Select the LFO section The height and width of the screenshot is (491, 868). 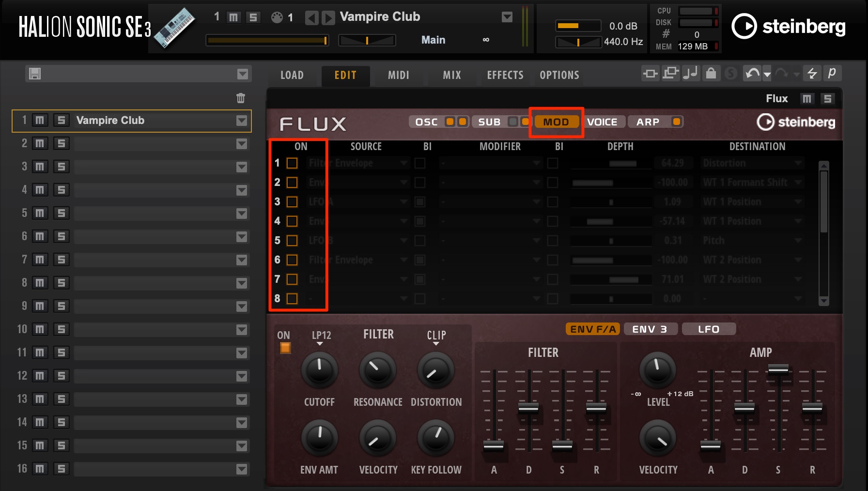pyautogui.click(x=709, y=329)
